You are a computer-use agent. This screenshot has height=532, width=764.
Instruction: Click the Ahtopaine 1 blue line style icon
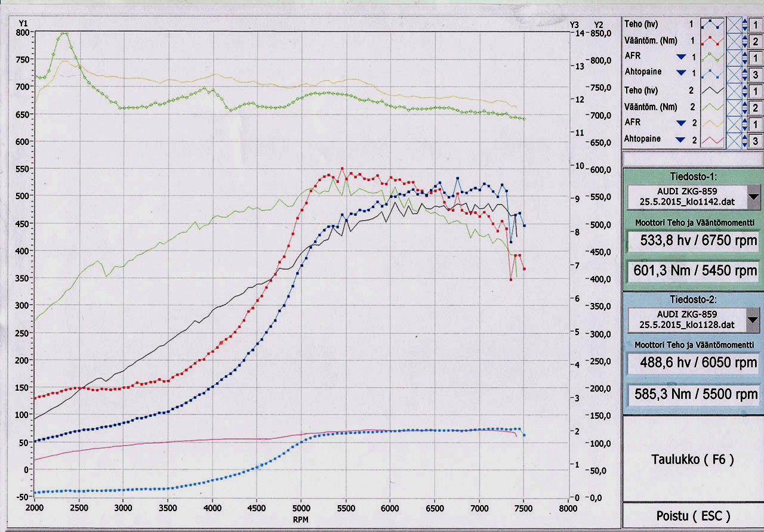[713, 73]
